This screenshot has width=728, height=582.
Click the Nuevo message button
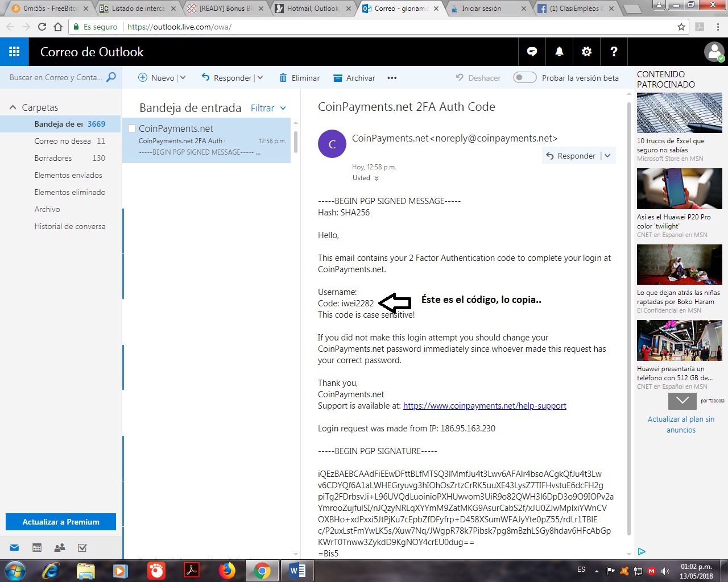click(x=156, y=78)
